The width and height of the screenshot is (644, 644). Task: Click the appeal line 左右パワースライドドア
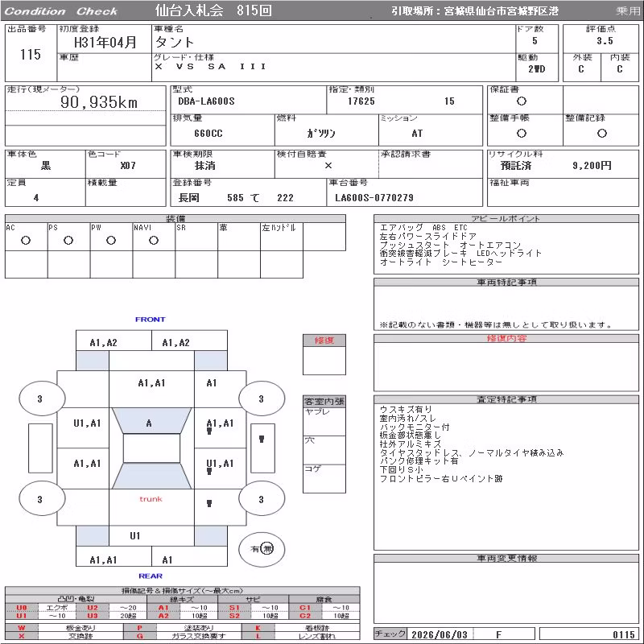(428, 236)
